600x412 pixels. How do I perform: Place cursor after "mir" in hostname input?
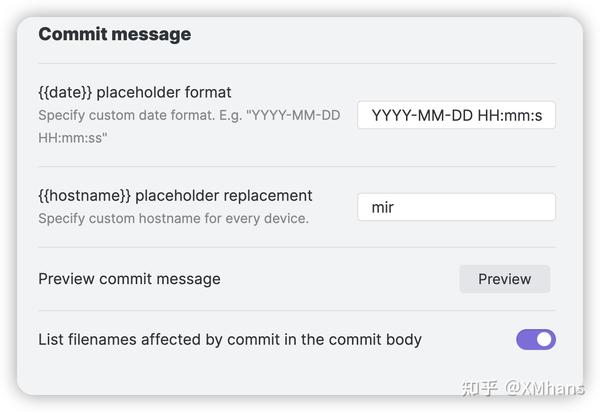pyautogui.click(x=397, y=207)
